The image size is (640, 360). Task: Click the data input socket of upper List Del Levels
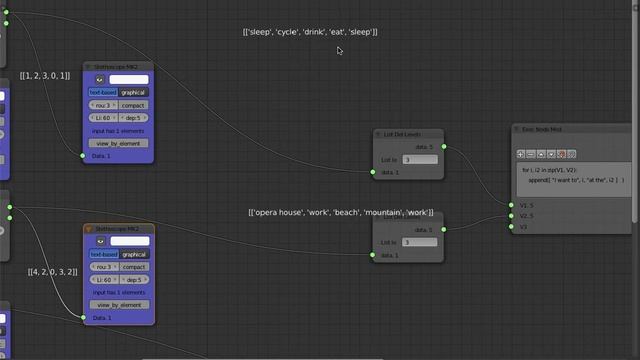pyautogui.click(x=373, y=172)
